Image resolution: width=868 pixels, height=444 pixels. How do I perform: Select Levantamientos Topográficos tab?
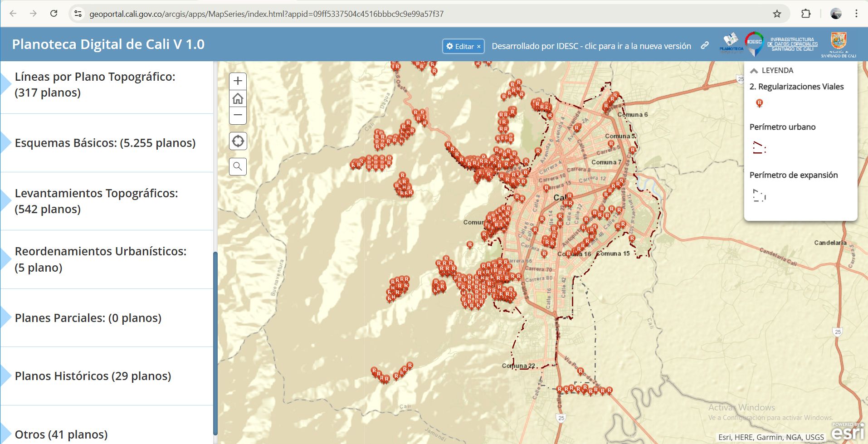(x=96, y=201)
